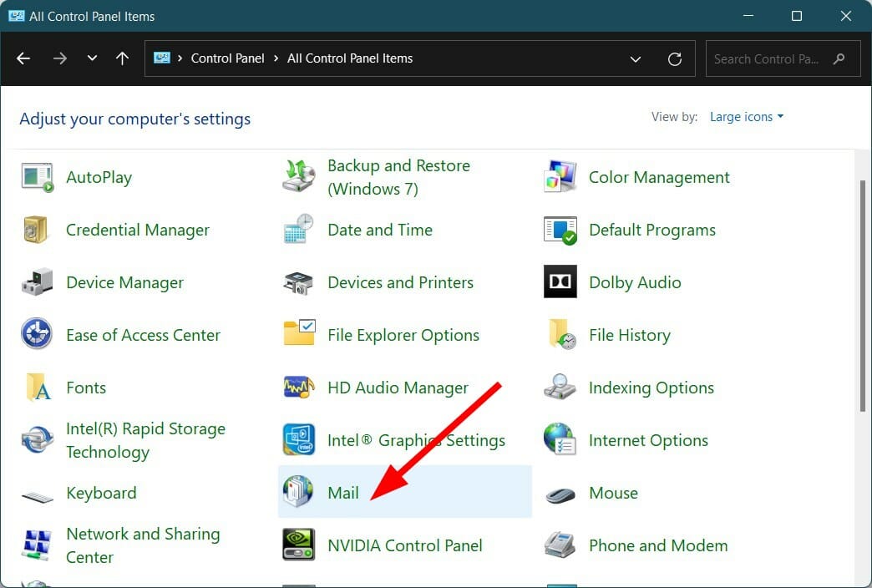Click the Date and Time link
The image size is (872, 588).
380,230
